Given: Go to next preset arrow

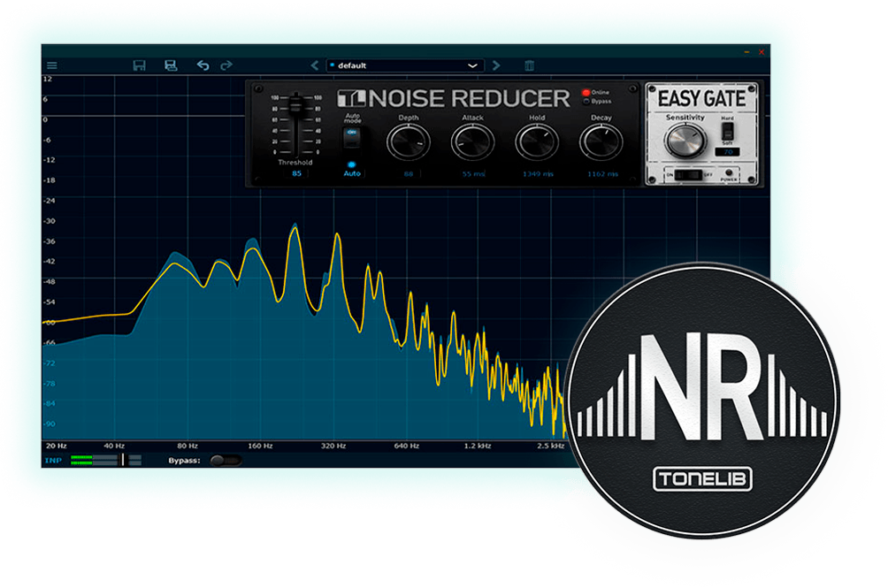Looking at the screenshot, I should pyautogui.click(x=496, y=65).
